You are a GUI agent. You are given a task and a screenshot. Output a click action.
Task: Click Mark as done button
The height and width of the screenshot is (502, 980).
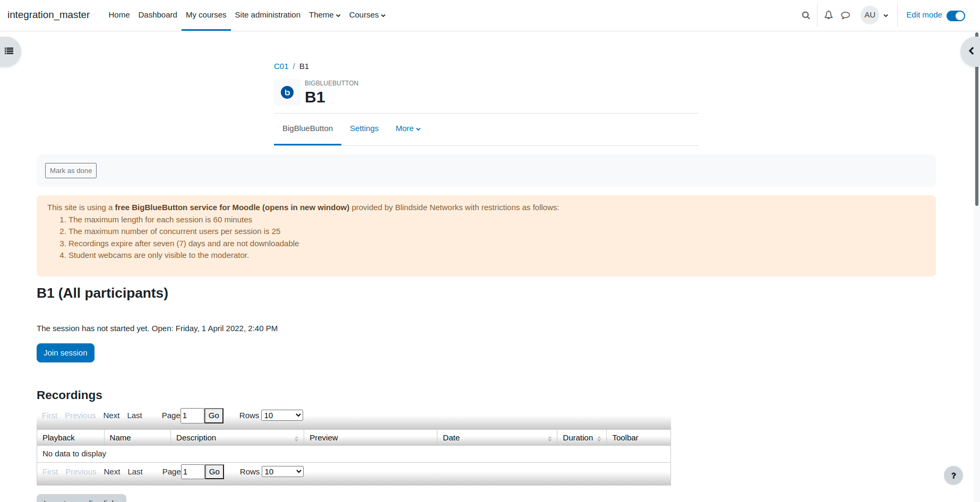pyautogui.click(x=71, y=171)
